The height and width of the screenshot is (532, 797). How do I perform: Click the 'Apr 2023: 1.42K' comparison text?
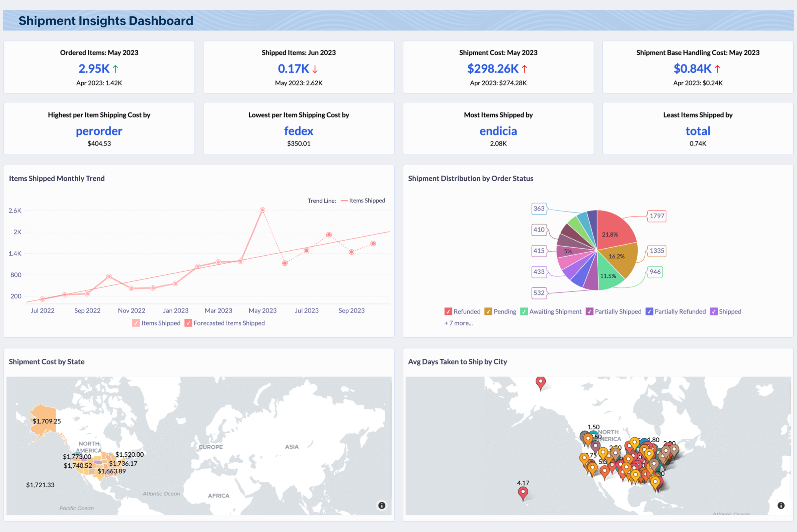click(99, 83)
